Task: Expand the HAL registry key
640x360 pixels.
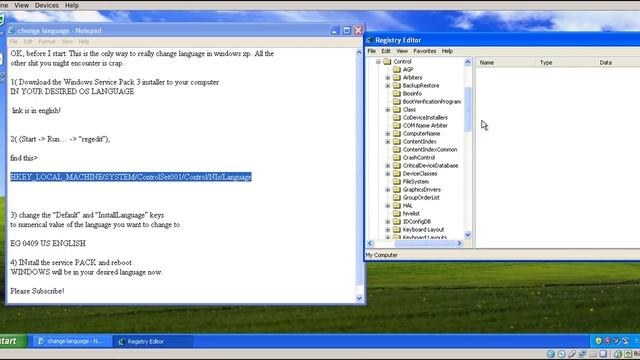Action: tap(388, 206)
